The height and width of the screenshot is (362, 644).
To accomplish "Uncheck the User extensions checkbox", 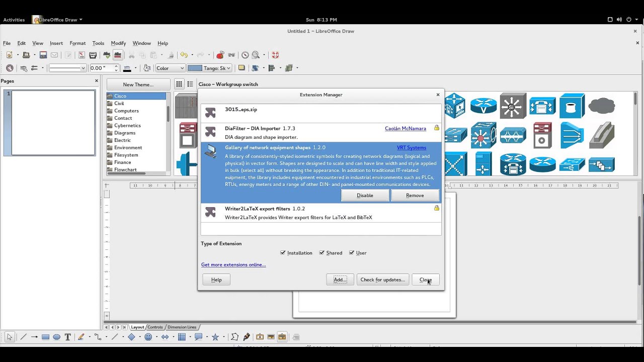I will [x=352, y=253].
